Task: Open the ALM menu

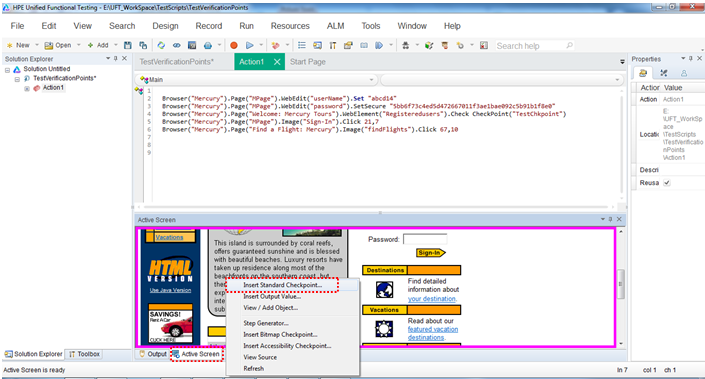Action: tap(335, 26)
